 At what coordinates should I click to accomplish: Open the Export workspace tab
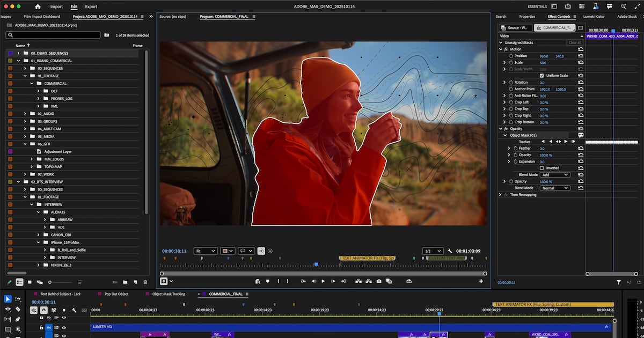[91, 6]
